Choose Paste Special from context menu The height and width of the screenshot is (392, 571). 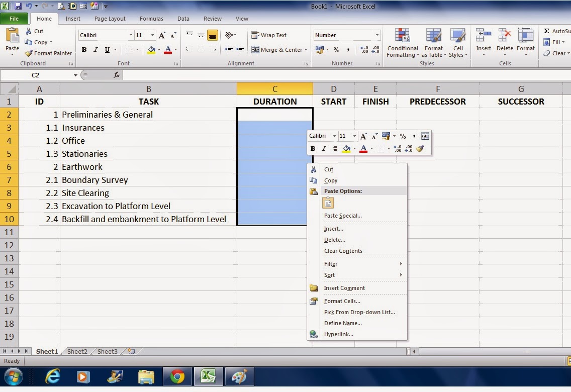343,216
